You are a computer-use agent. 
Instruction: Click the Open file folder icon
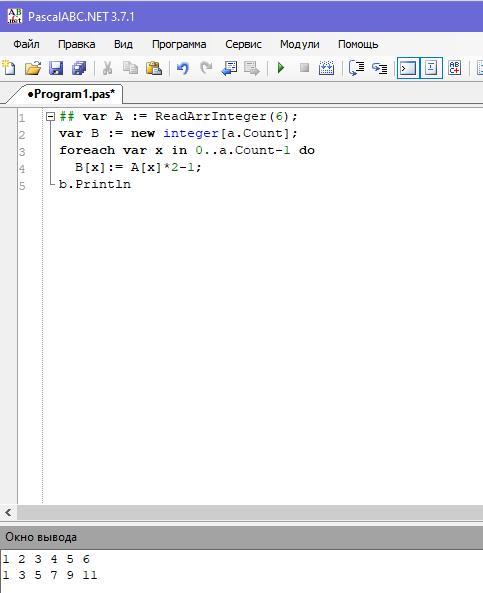pos(33,68)
